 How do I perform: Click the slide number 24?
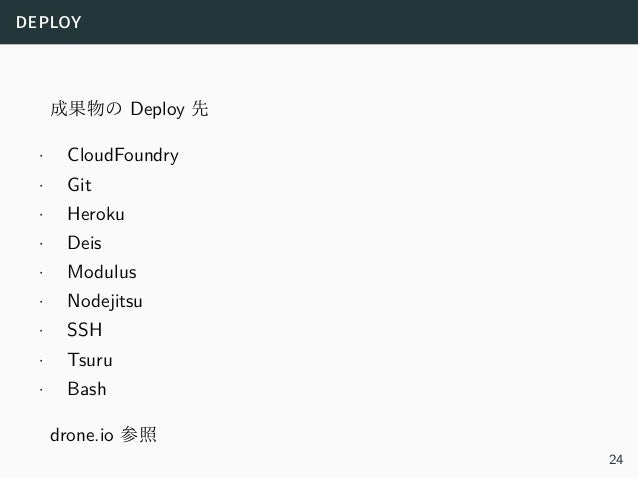coord(616,459)
